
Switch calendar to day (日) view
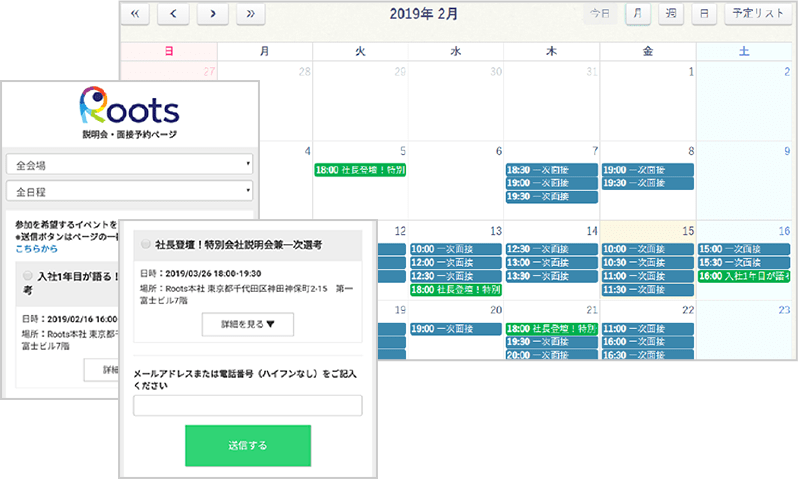point(705,14)
